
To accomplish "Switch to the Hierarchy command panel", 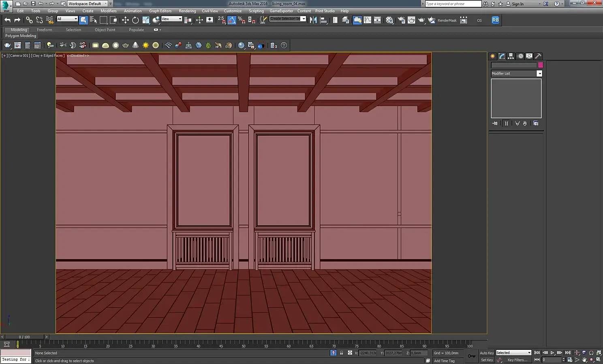I will [511, 56].
